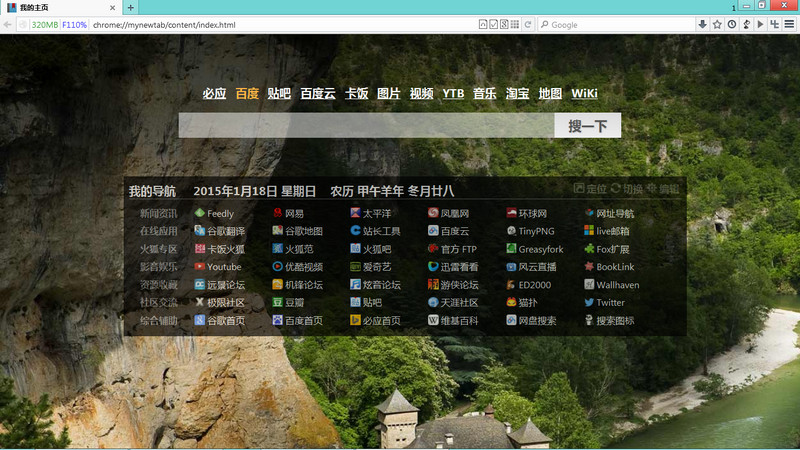Open the Youtube link

pyautogui.click(x=218, y=267)
